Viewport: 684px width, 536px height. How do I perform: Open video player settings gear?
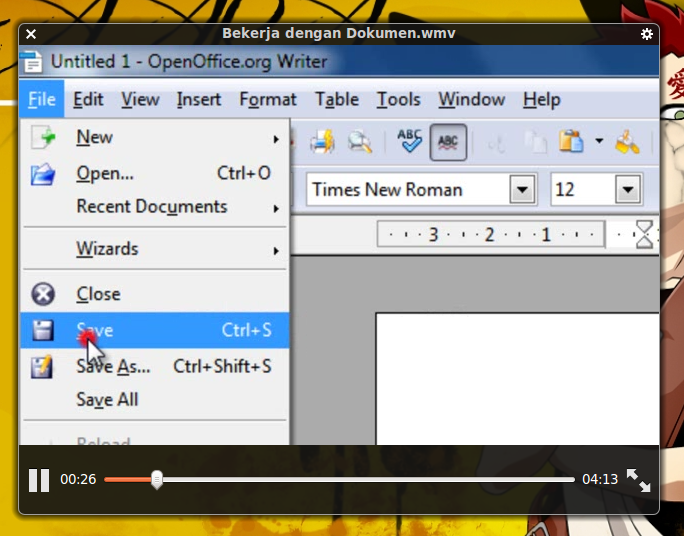[647, 34]
